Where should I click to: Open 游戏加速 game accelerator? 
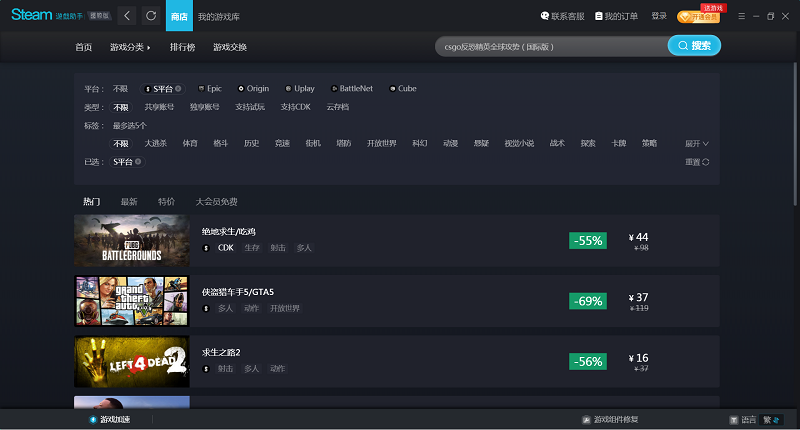(110, 419)
